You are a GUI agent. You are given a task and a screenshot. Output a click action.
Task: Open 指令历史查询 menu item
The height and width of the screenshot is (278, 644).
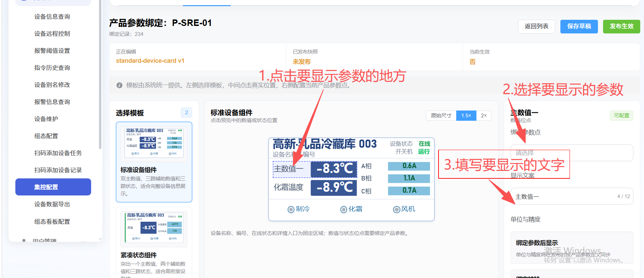(x=52, y=68)
